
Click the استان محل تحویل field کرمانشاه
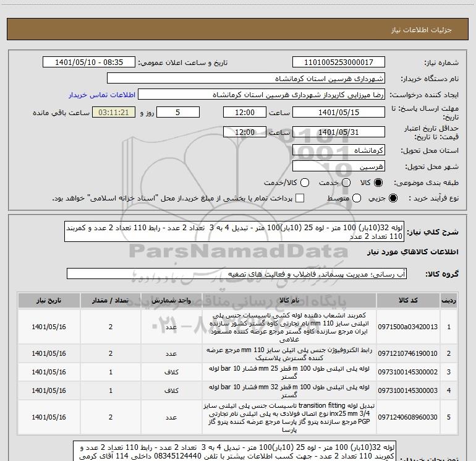[x=339, y=150]
